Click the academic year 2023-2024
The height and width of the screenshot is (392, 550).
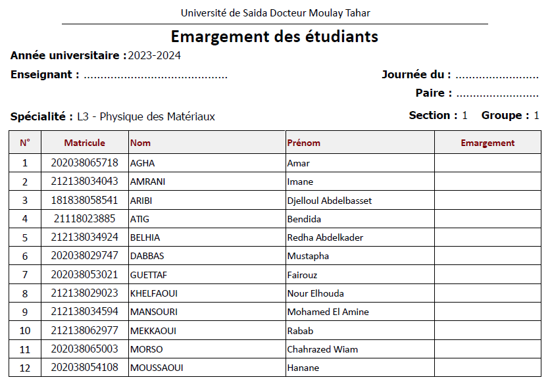(x=154, y=56)
